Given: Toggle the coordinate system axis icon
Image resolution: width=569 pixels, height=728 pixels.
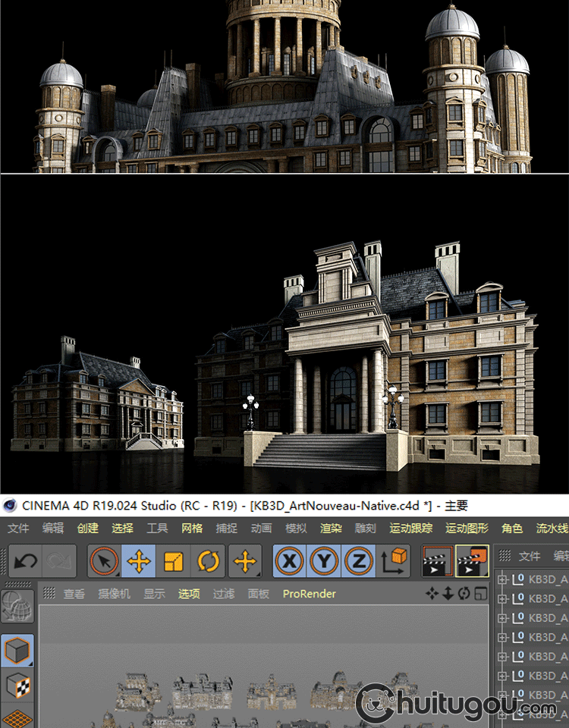Looking at the screenshot, I should point(394,562).
